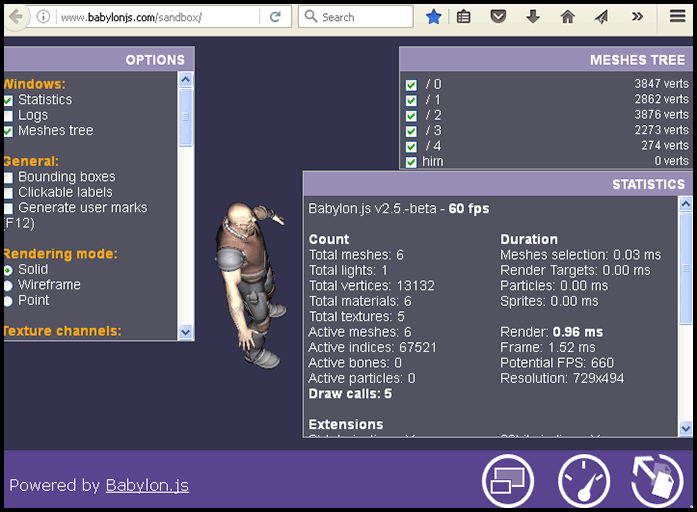Hide mesh / 0 in Meshes Tree
The width and height of the screenshot is (697, 512).
coord(411,85)
